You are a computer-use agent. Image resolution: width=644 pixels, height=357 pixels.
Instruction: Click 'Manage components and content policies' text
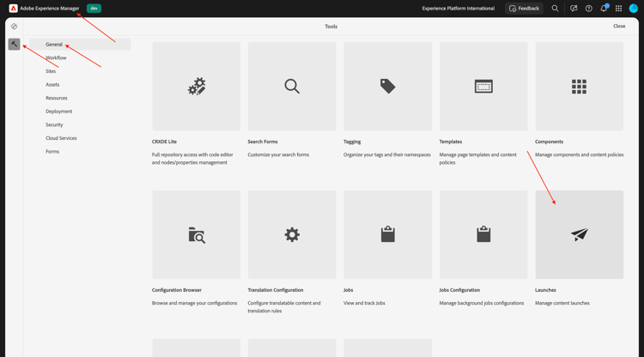(579, 154)
